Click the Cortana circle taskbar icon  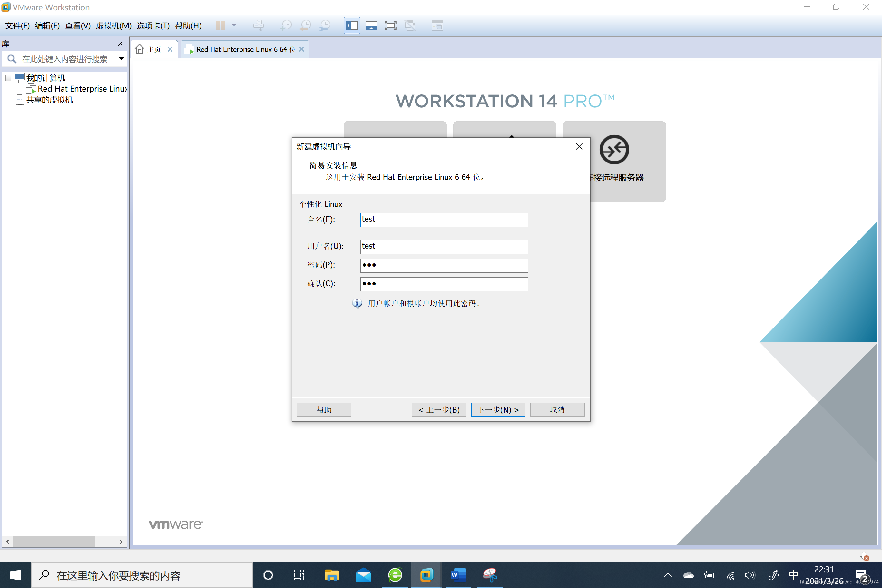[268, 575]
